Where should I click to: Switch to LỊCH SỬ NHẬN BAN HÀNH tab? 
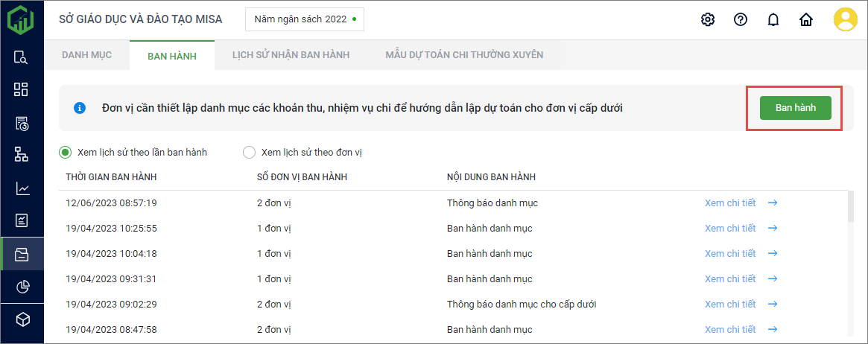click(291, 55)
